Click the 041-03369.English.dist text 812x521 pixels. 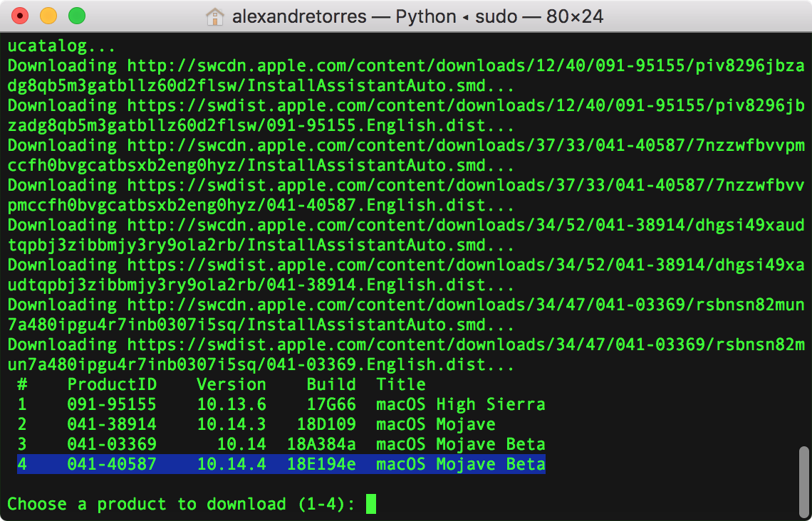tap(375, 364)
